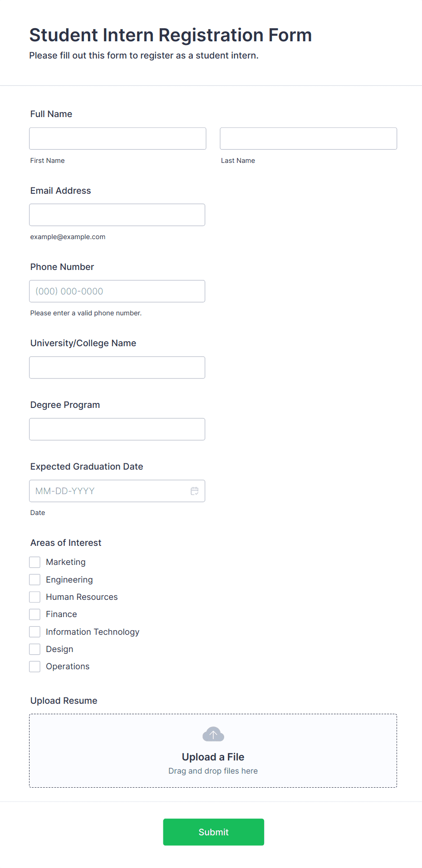Select the Finance checkbox
This screenshot has width=422, height=868.
tap(34, 614)
